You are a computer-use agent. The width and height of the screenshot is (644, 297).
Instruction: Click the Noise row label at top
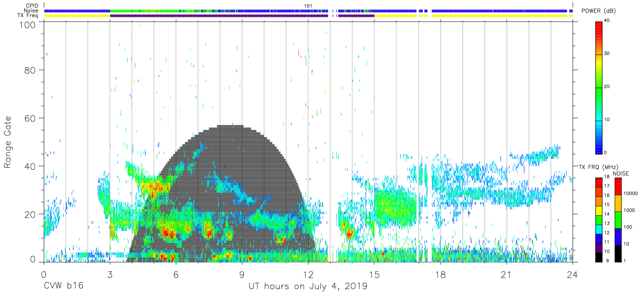coord(31,10)
